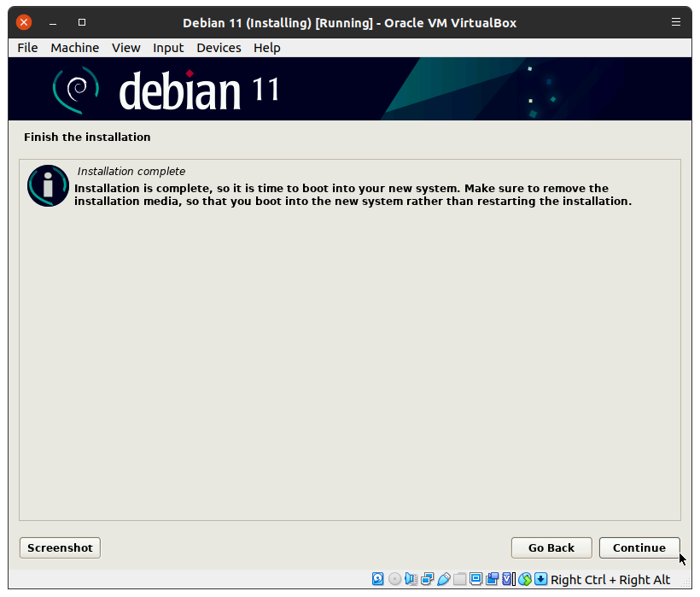The width and height of the screenshot is (700, 597).
Task: Open the File menu
Action: point(27,48)
